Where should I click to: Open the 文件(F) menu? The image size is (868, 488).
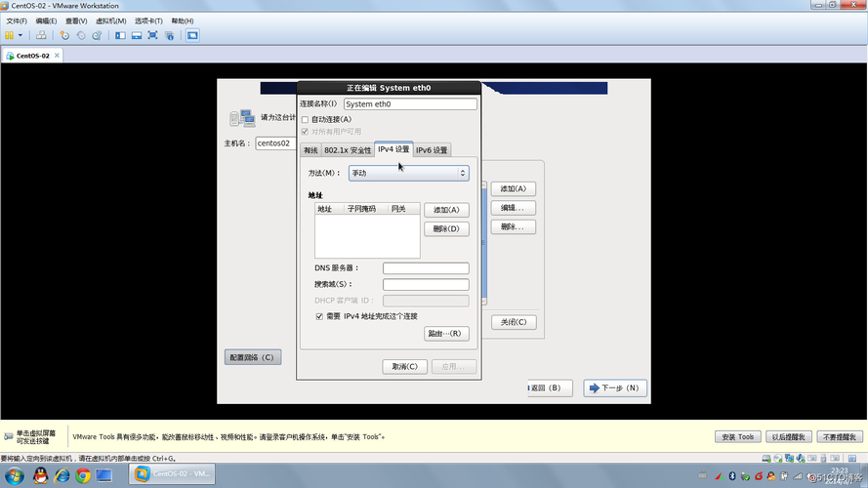click(x=17, y=21)
